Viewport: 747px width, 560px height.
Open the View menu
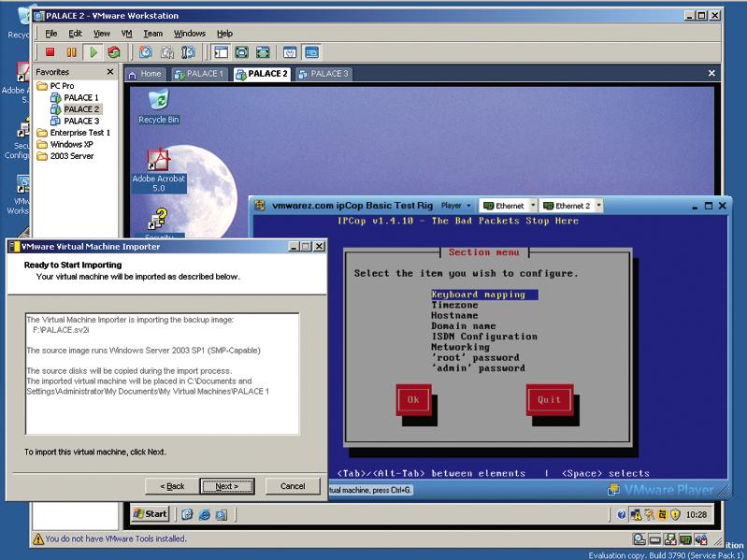pyautogui.click(x=102, y=34)
